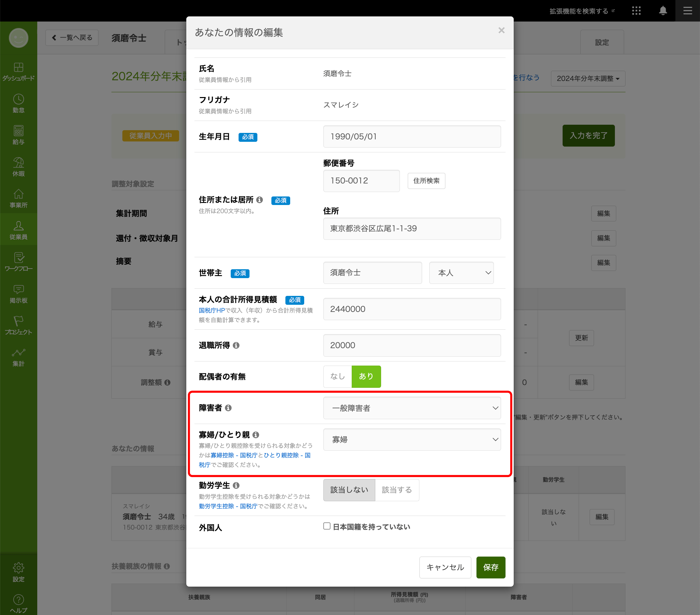This screenshot has height=615, width=700.
Task: Open the 障害者 dropdown 一般障害者
Action: coord(412,408)
